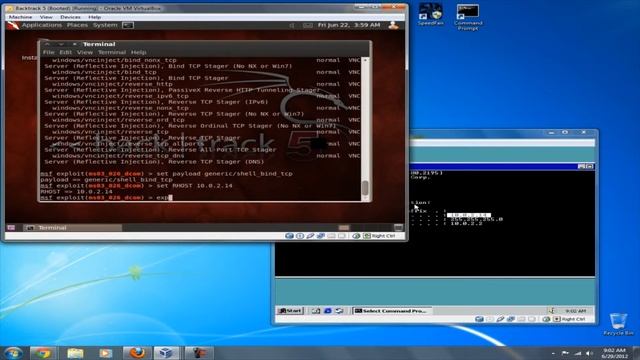Click 255.255.255.0 subnet mask text in command prompt
640x360 pixels.
point(476,220)
